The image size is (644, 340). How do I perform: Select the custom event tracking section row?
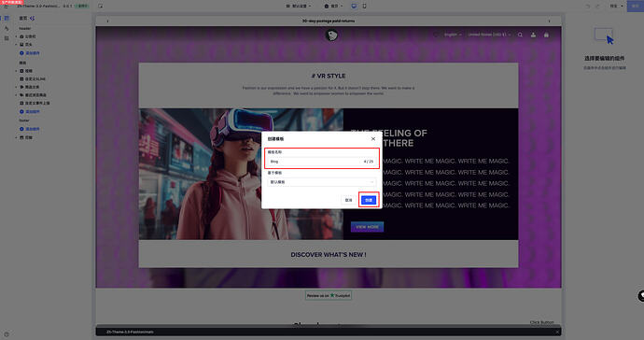(x=35, y=103)
